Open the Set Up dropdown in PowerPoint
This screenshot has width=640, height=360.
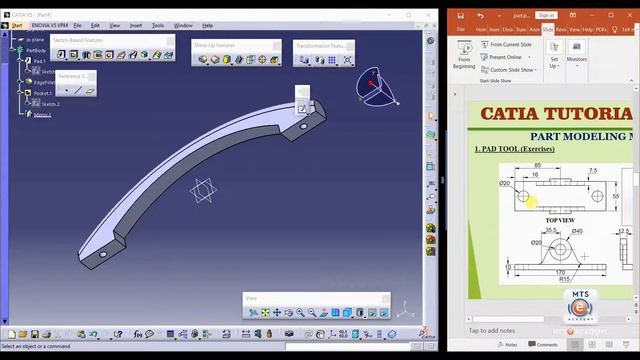click(554, 55)
